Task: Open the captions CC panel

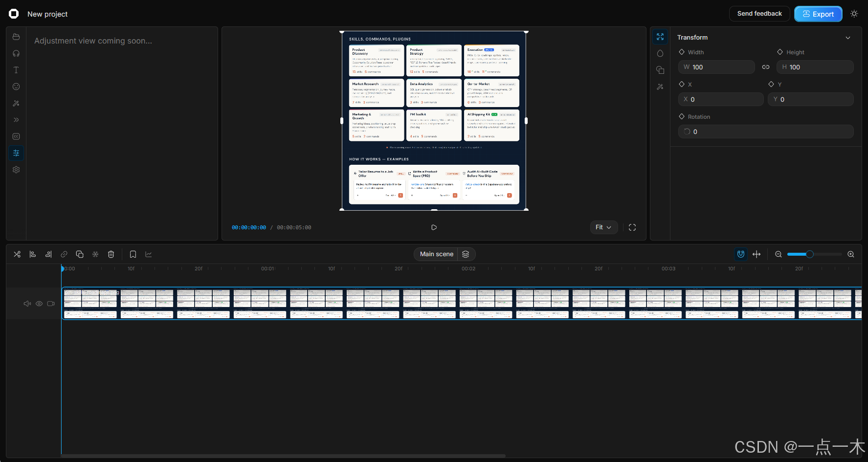Action: (16, 136)
